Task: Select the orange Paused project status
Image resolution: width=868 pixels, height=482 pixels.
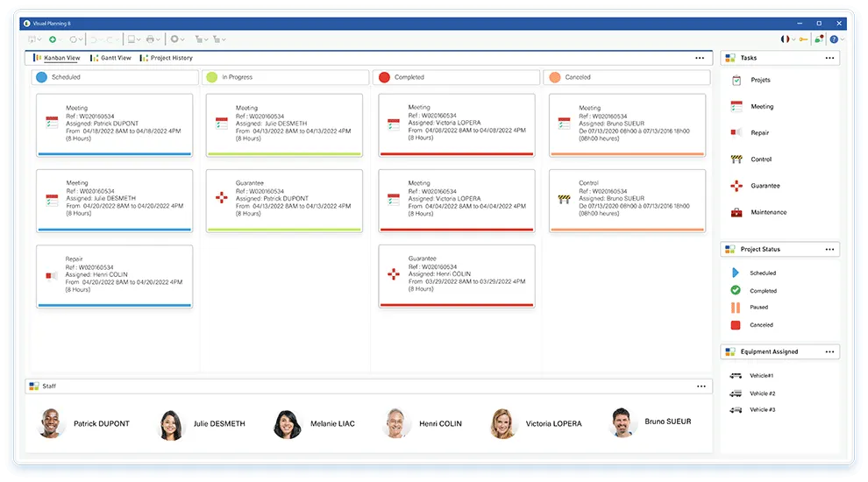Action: pos(736,308)
